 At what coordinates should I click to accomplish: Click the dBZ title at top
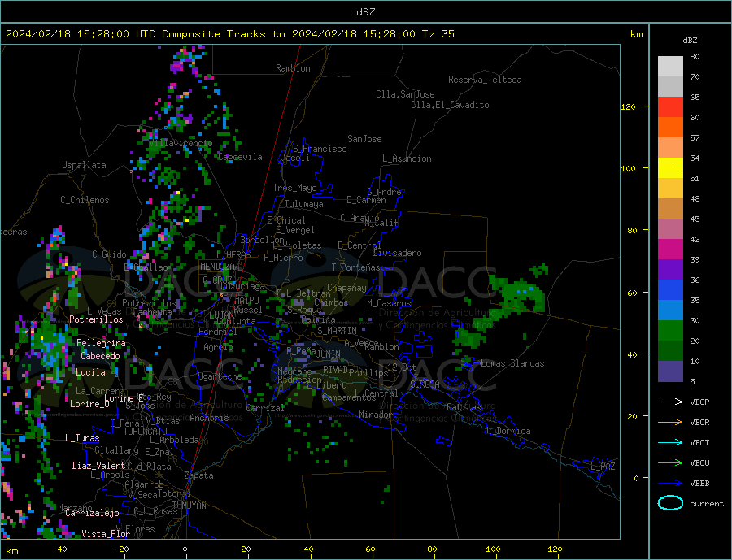click(x=365, y=12)
